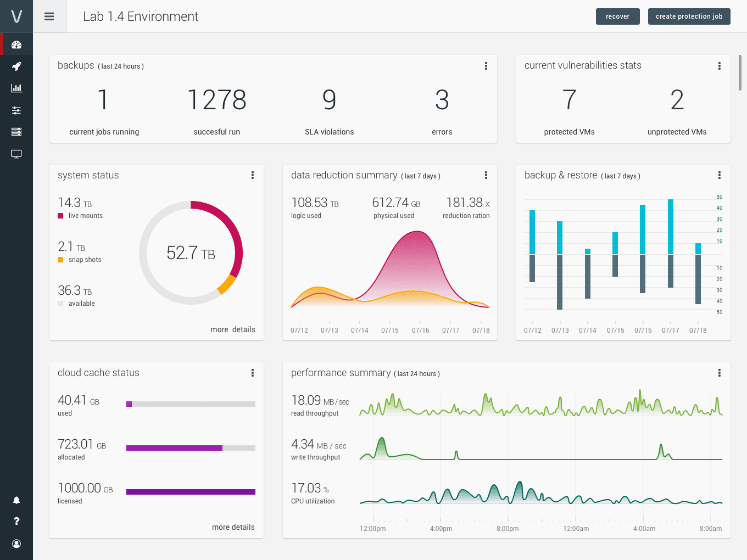Click the recover button

[x=618, y=16]
